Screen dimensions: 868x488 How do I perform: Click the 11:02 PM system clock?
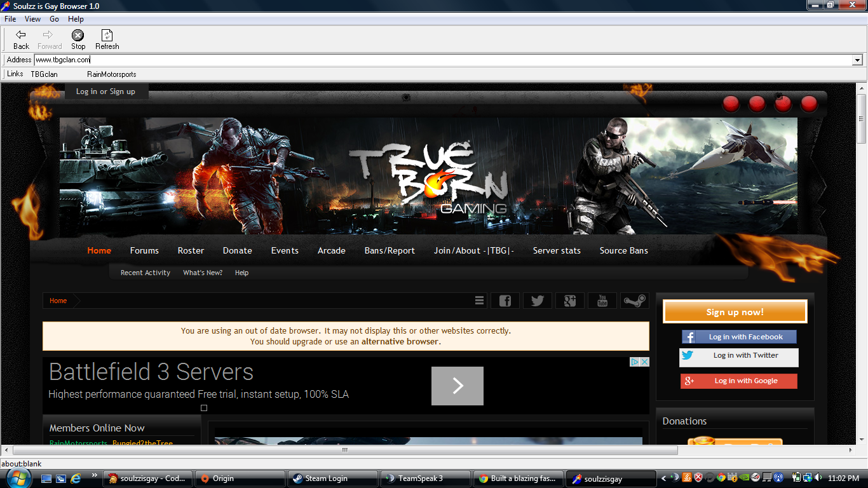(x=844, y=478)
